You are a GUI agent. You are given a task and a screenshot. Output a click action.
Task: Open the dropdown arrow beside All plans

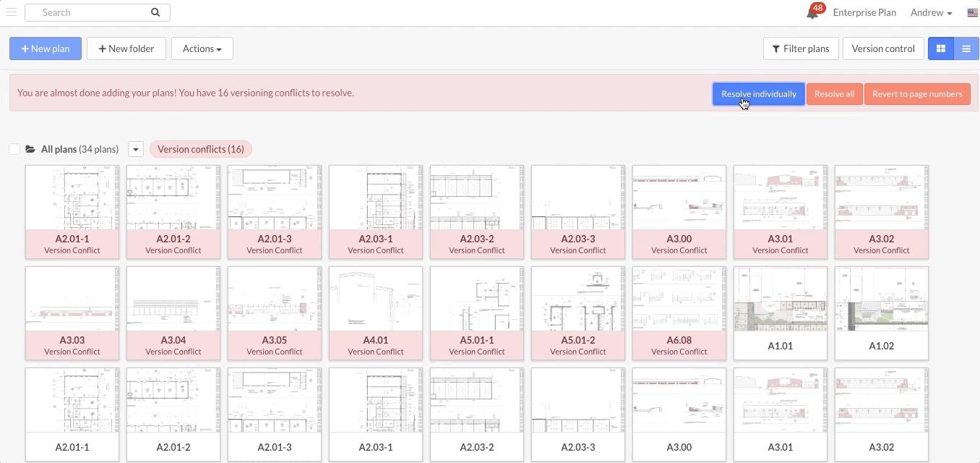pos(135,149)
